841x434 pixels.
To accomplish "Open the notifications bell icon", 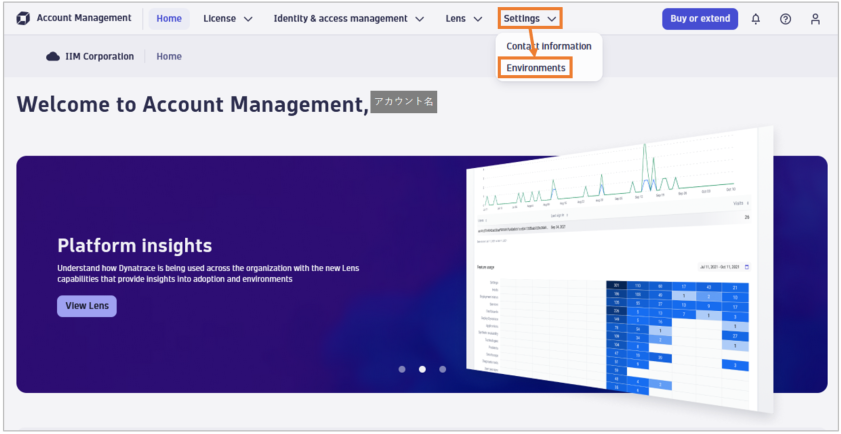I will tap(756, 19).
